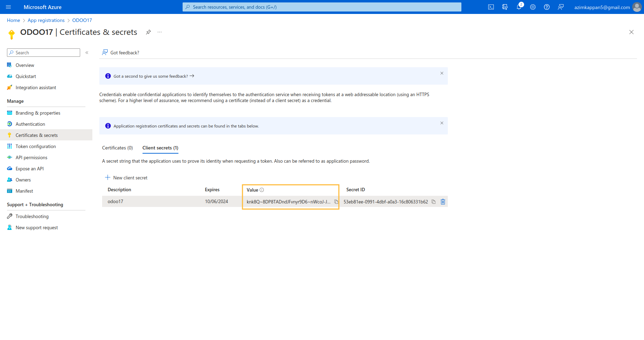Click the Secret ID 53eb81ee text
This screenshot has width=644, height=340.
tap(386, 202)
